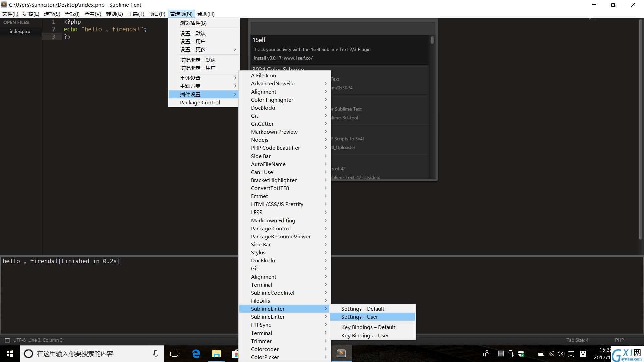644x362 pixels.
Task: Open the 项目(P) menu
Action: [x=157, y=14]
